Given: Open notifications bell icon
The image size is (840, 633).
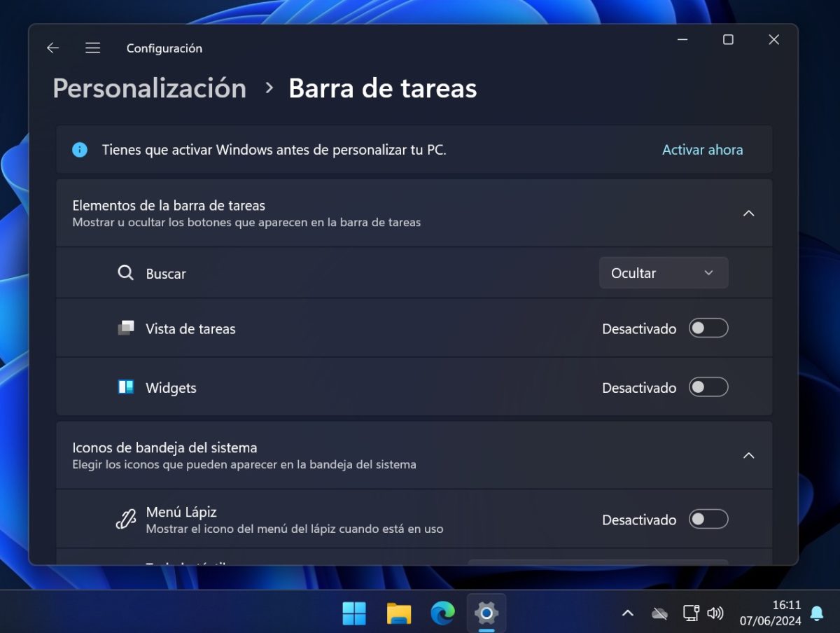Looking at the screenshot, I should tap(816, 613).
